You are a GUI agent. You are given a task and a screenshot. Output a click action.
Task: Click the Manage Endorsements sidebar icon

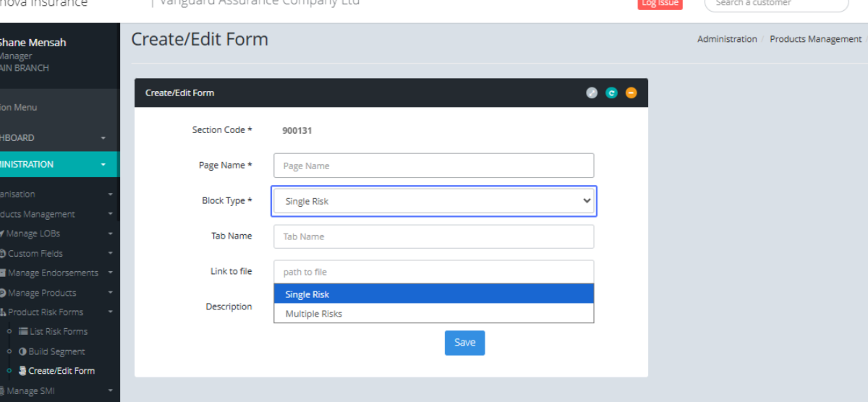click(x=3, y=273)
